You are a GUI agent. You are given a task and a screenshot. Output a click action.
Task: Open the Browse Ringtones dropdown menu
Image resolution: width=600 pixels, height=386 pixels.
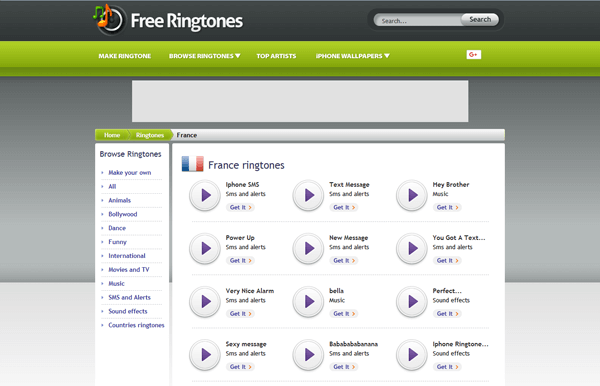pyautogui.click(x=205, y=56)
